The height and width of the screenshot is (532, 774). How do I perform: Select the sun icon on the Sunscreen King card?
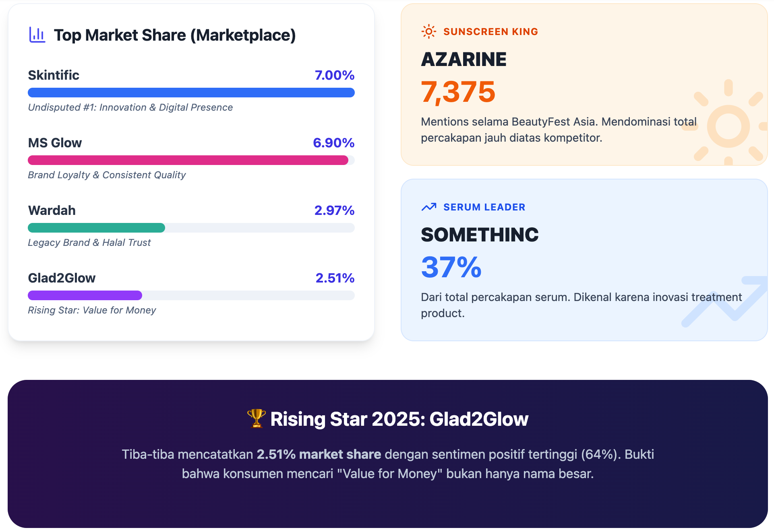tap(428, 31)
